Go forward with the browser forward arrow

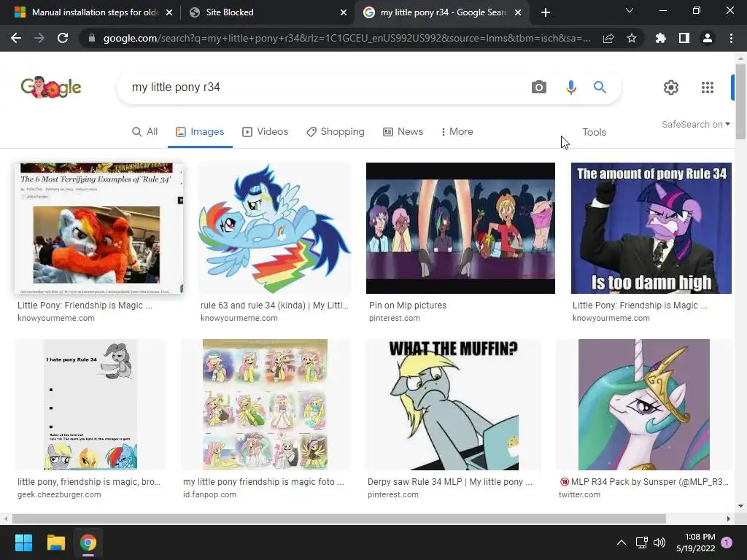pos(39,38)
